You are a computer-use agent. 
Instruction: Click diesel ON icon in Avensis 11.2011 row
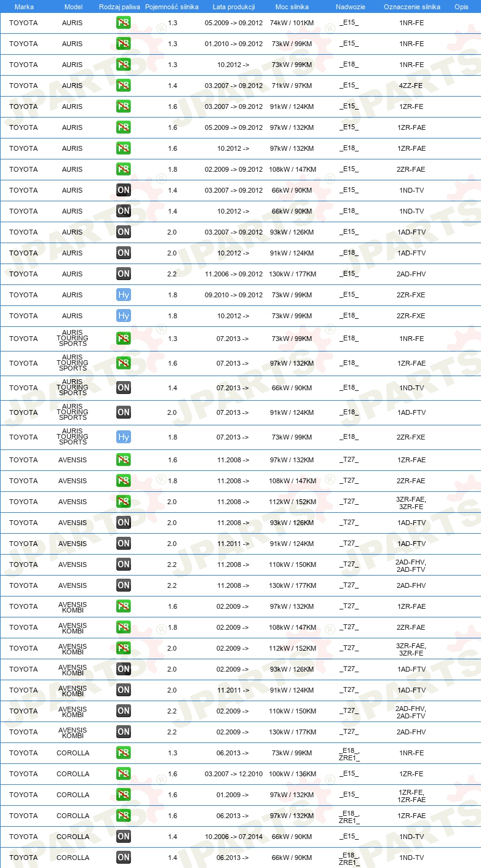123,544
